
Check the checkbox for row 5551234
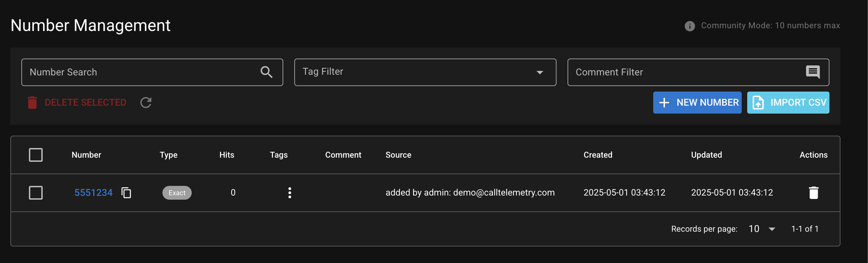click(36, 193)
